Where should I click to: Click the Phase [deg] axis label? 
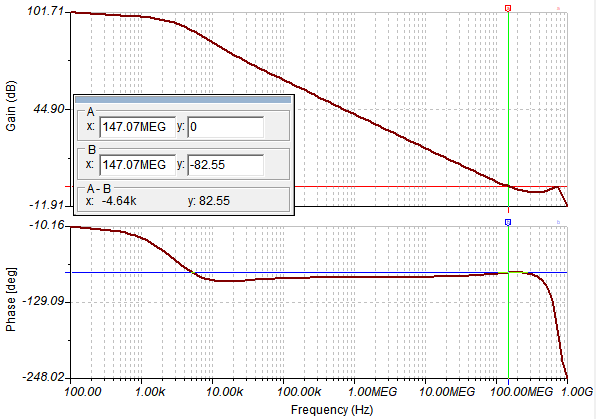click(x=11, y=300)
